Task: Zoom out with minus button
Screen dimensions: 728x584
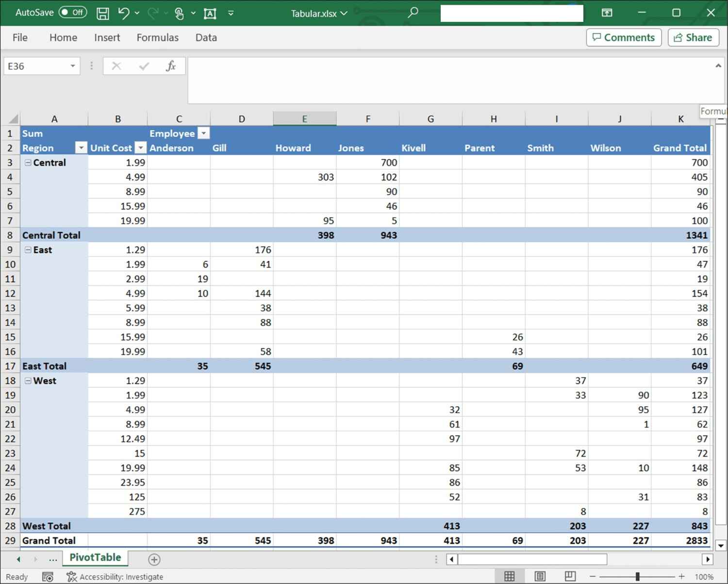Action: coord(593,576)
